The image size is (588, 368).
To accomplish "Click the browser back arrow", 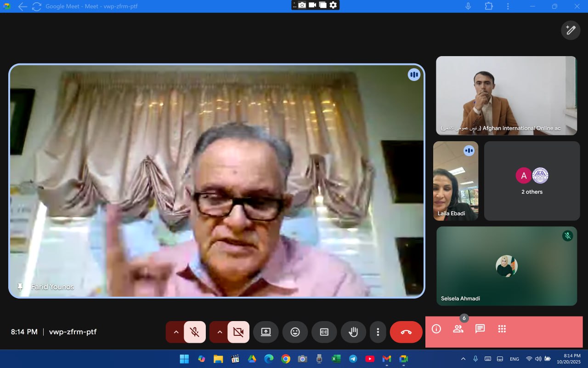I will [22, 6].
